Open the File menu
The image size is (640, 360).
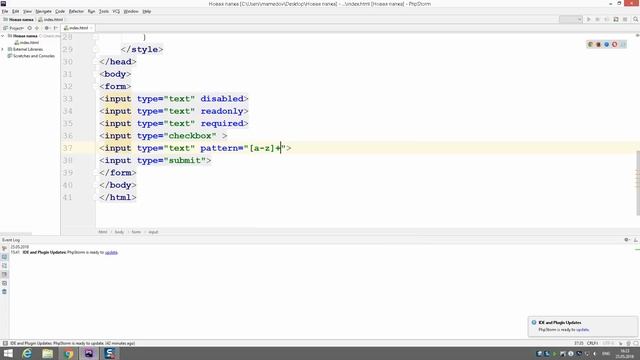click(5, 11)
